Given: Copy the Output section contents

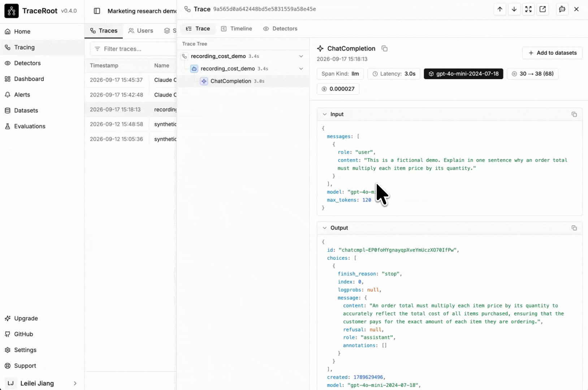Looking at the screenshot, I should [574, 228].
